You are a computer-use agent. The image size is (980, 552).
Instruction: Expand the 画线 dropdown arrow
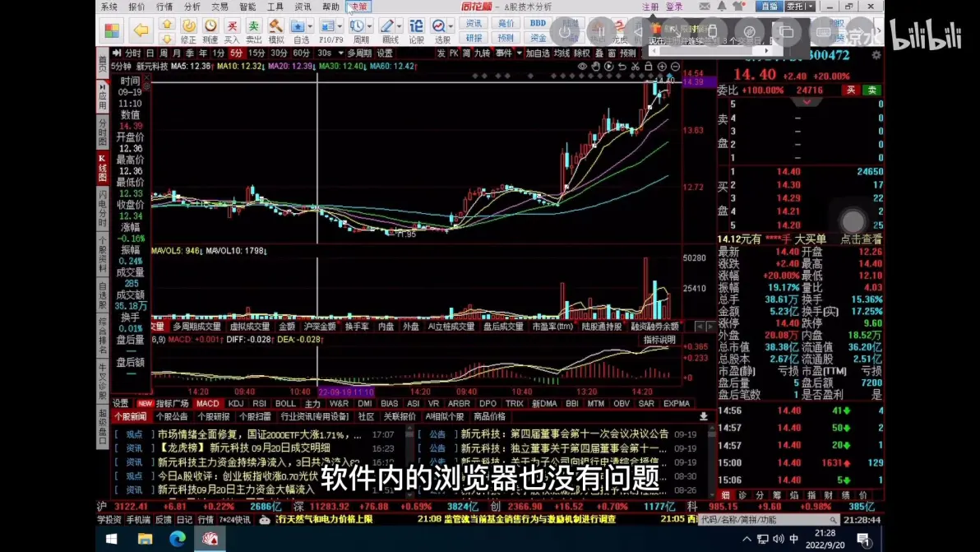point(400,26)
